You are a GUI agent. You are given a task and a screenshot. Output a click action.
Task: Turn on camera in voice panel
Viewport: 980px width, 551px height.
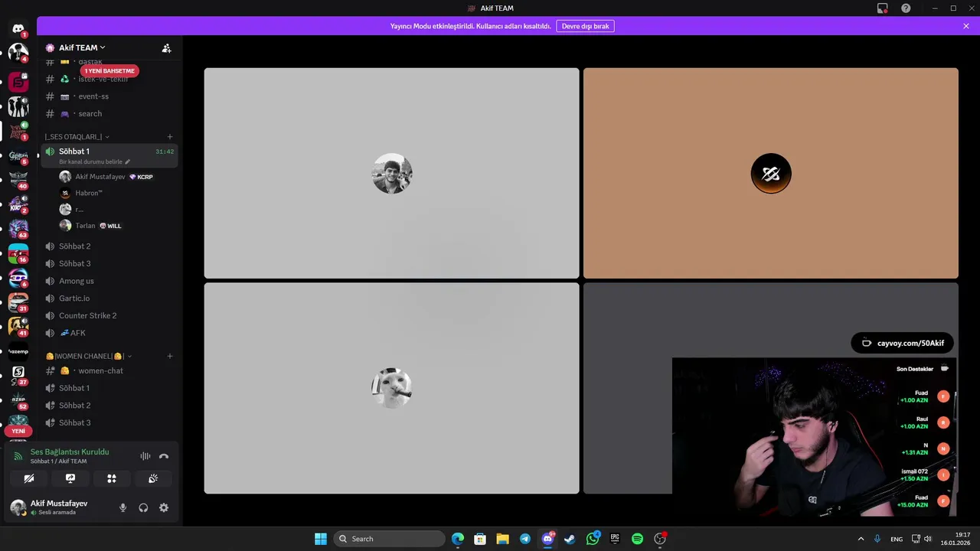[29, 478]
